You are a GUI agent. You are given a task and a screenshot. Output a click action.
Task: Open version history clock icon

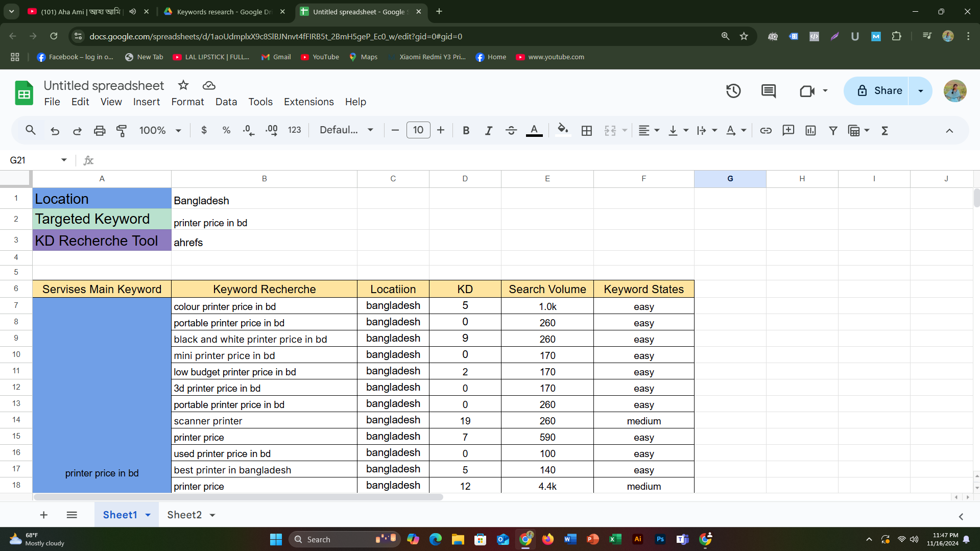(733, 91)
